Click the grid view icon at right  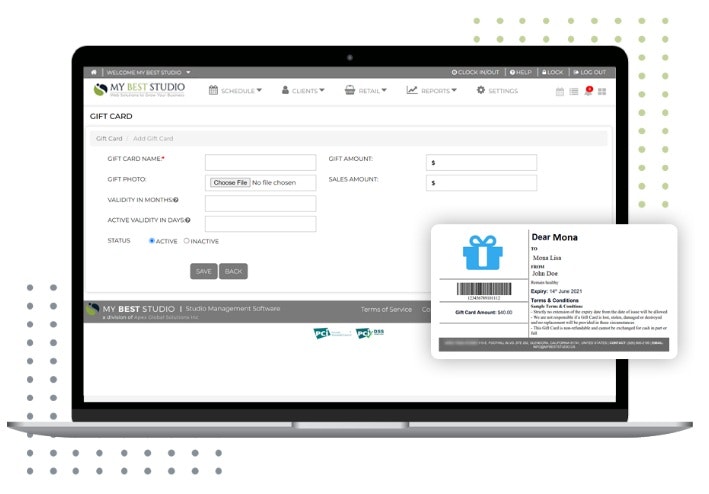(x=602, y=92)
